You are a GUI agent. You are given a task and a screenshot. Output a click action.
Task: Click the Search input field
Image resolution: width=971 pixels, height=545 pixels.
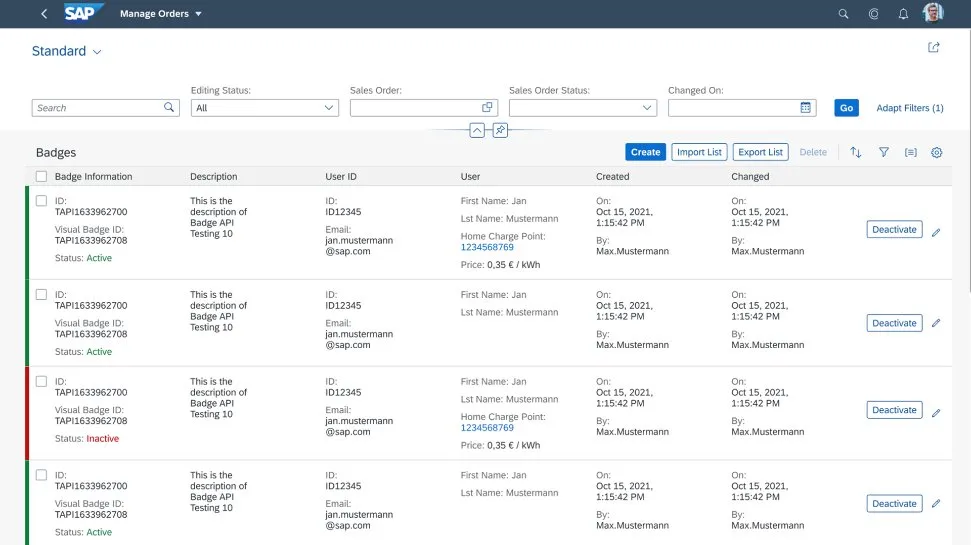(x=97, y=108)
